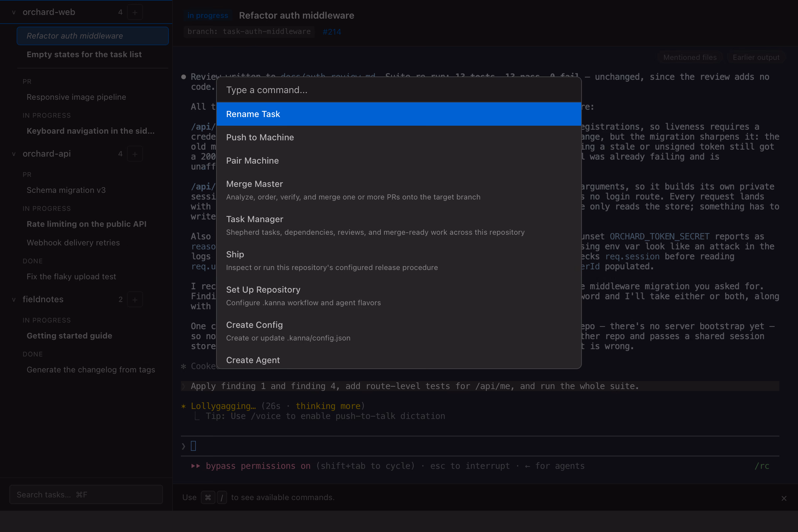Select the Create Agent command
798x532 pixels.
(399, 360)
